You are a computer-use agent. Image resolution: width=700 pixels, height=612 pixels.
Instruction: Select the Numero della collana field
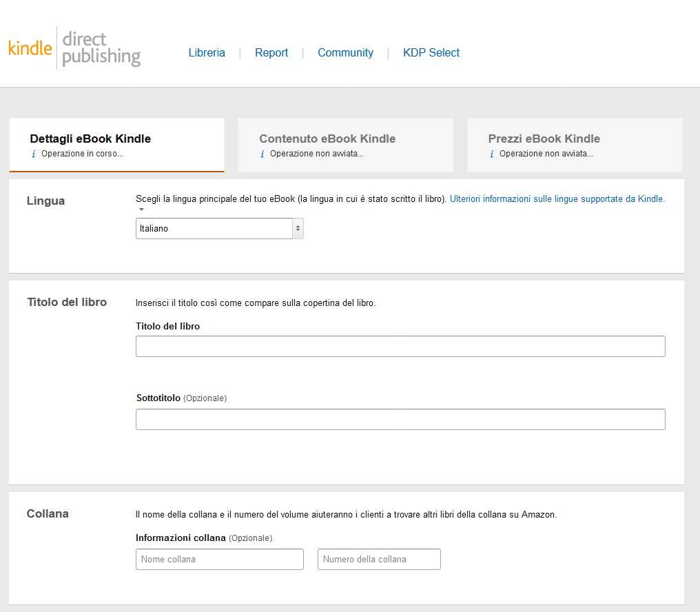click(379, 560)
